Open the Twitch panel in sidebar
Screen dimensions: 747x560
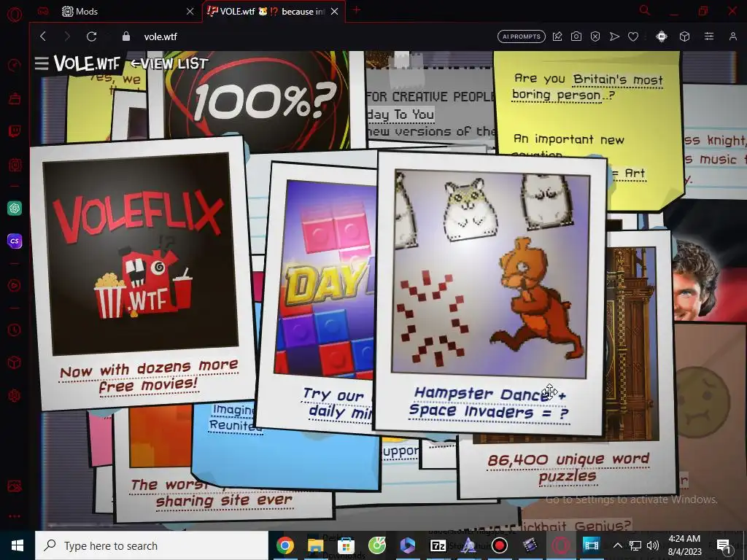(15, 131)
